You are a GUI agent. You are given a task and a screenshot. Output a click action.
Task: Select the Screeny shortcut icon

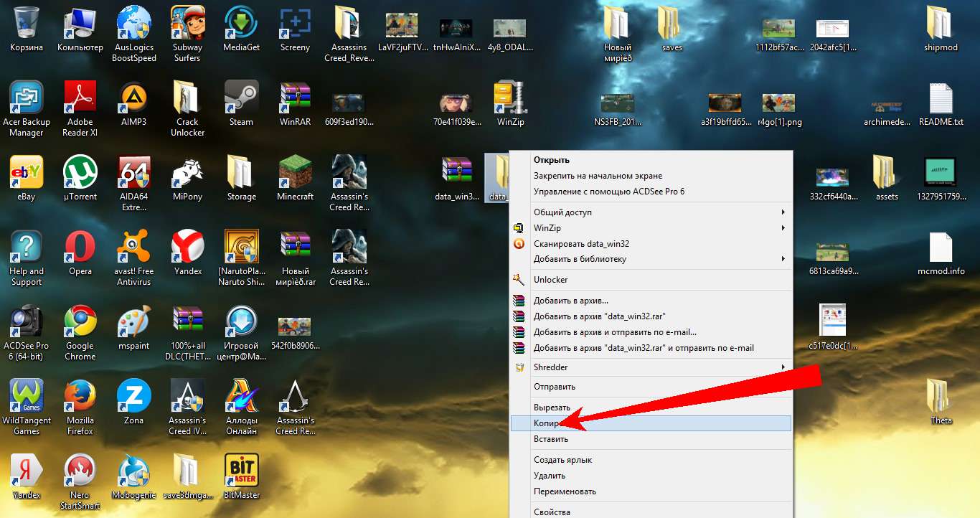tap(295, 23)
